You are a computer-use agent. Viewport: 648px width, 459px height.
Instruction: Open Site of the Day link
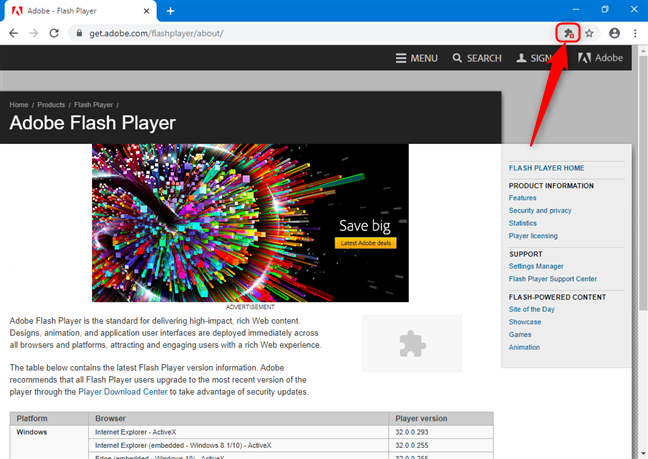(x=531, y=309)
